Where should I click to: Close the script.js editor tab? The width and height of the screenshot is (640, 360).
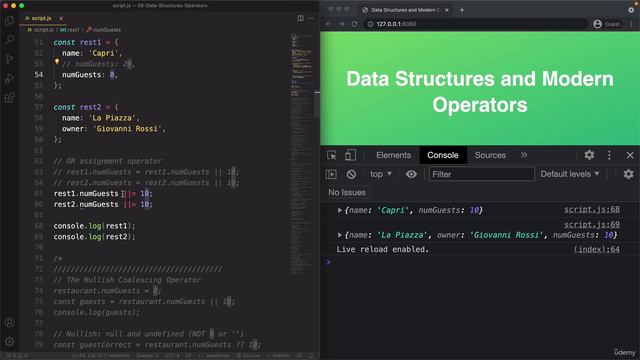pos(61,18)
